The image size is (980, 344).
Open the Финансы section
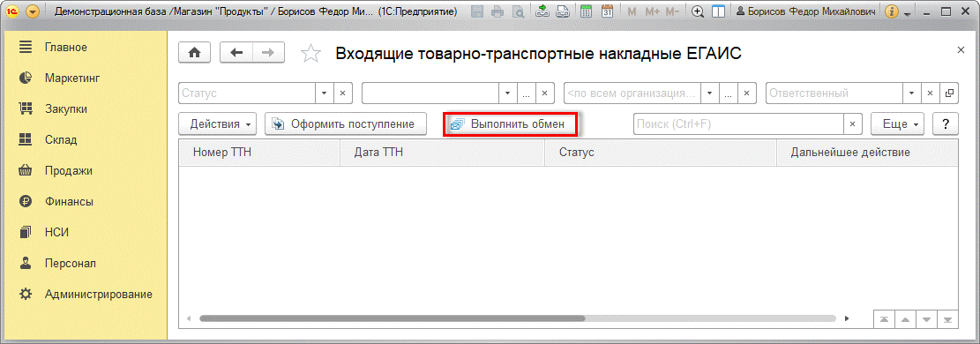69,201
